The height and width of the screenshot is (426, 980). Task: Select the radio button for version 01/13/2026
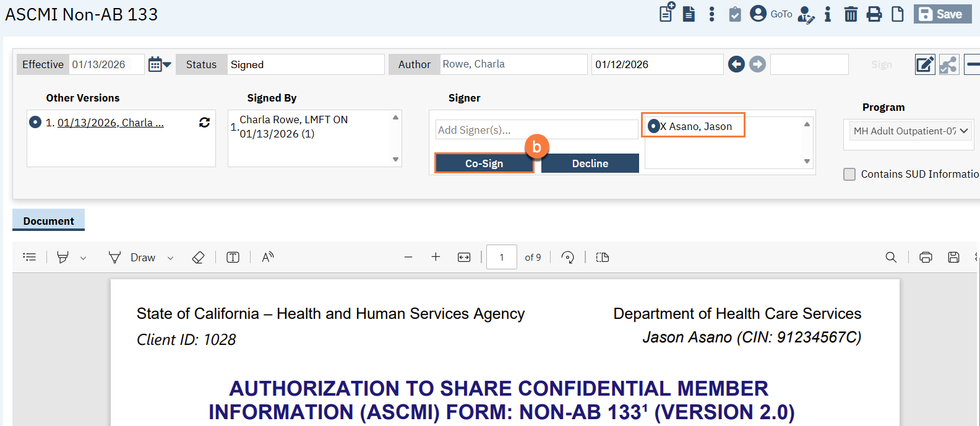pyautogui.click(x=35, y=123)
